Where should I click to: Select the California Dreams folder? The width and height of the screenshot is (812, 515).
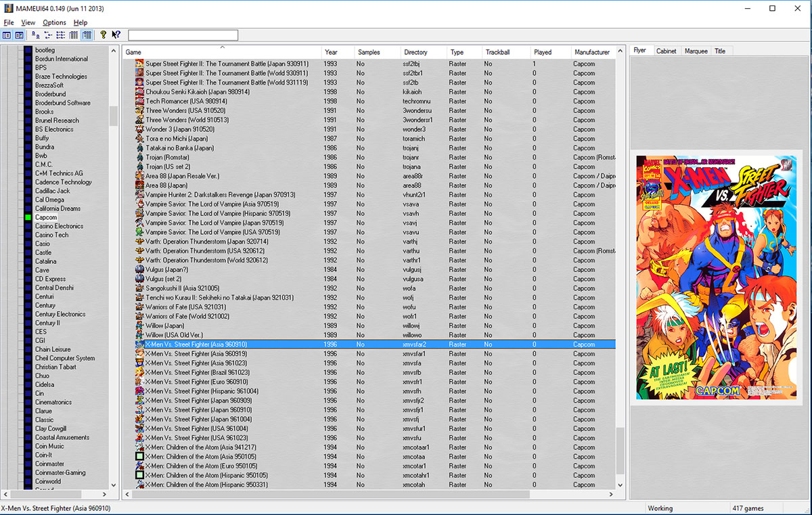click(58, 208)
